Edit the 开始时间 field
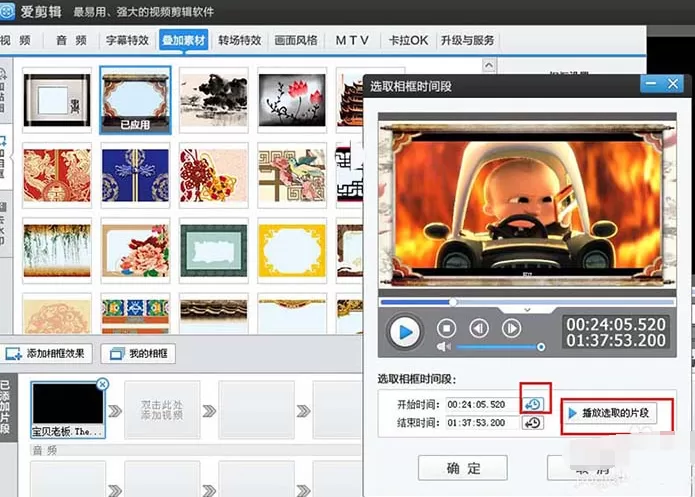This screenshot has height=497, width=695. [x=482, y=404]
